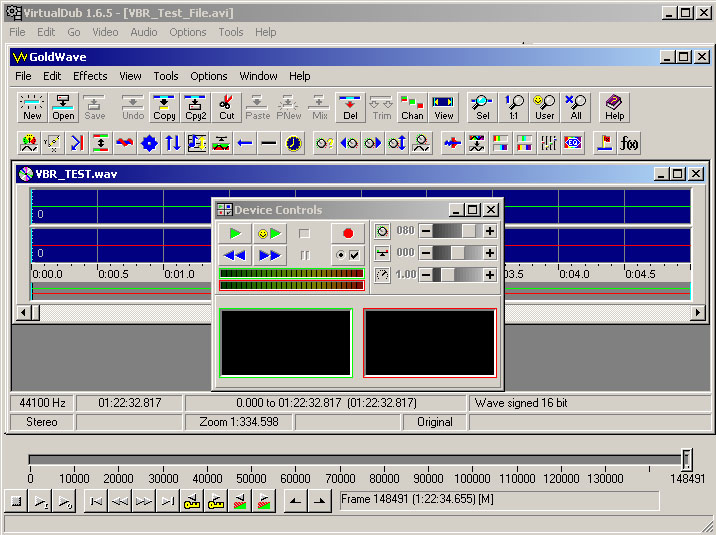Open the Equalizer EQ effect icon
716x535 pixels.
click(573, 143)
